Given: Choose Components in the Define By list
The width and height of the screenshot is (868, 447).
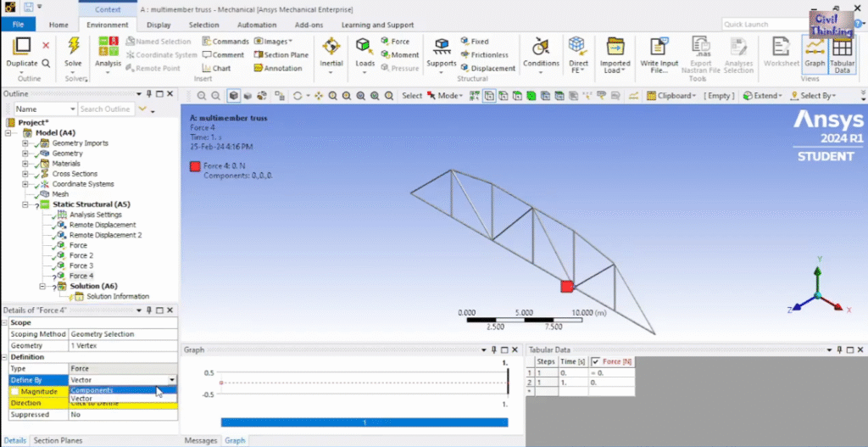Looking at the screenshot, I should pyautogui.click(x=92, y=390).
